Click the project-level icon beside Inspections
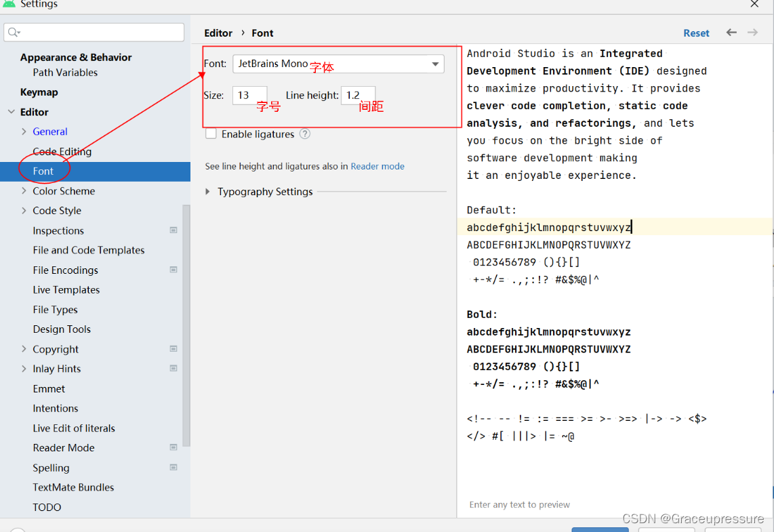This screenshot has height=532, width=774. (174, 230)
